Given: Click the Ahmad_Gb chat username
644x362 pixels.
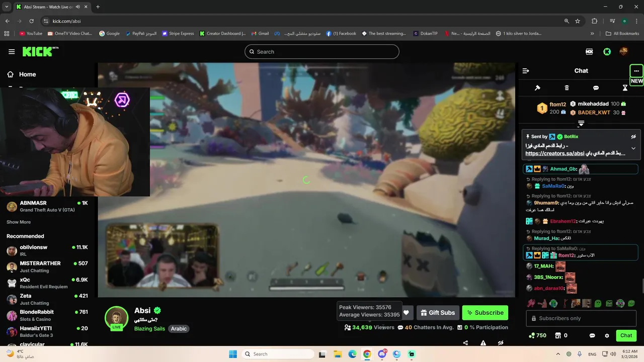Looking at the screenshot, I should (563, 169).
